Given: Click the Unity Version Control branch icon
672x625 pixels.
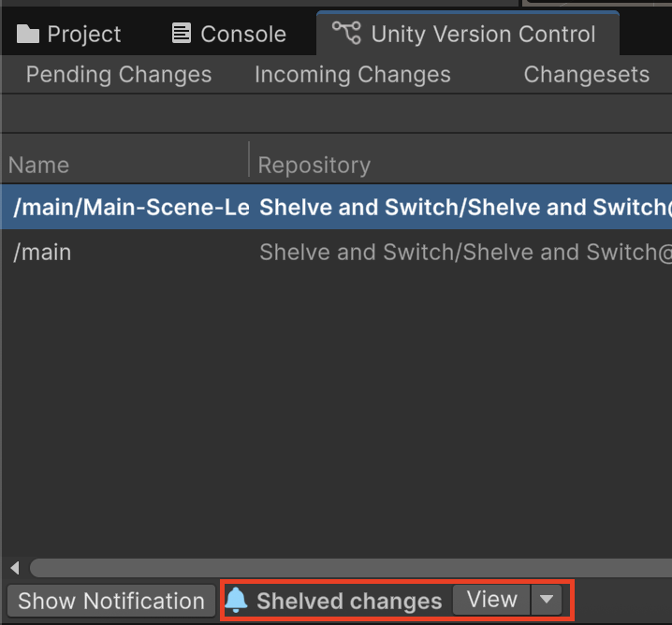Looking at the screenshot, I should [346, 35].
